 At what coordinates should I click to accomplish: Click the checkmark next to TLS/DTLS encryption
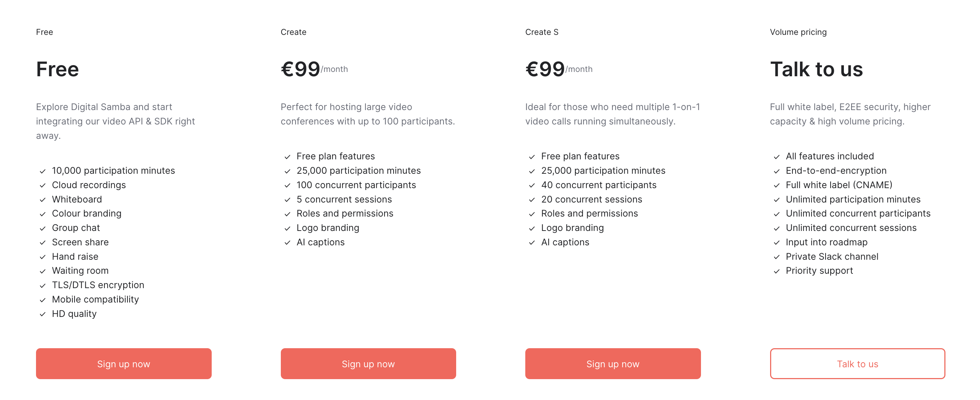coord(42,285)
